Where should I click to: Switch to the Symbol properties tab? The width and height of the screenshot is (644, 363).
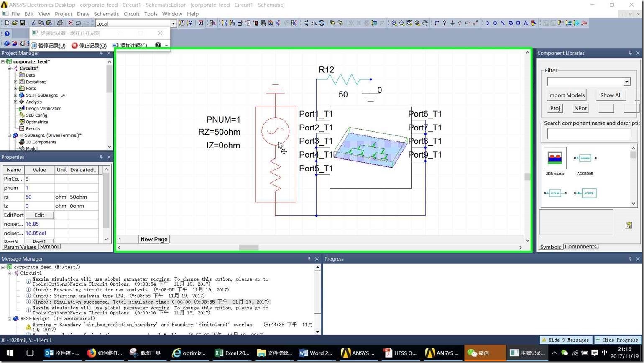[x=49, y=247]
